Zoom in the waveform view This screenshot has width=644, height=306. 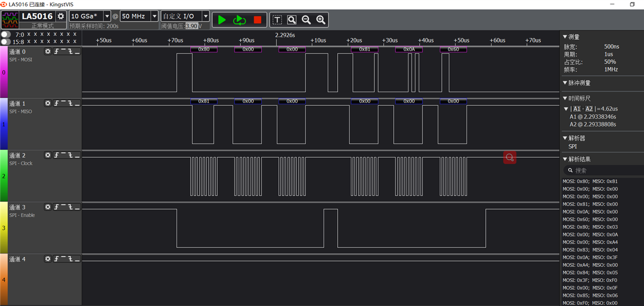tap(321, 20)
